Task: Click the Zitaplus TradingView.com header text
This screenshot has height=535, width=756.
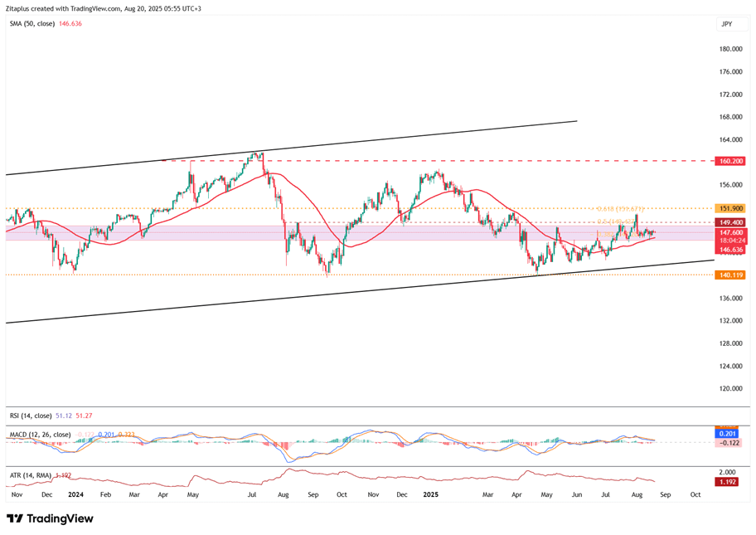Action: point(104,8)
